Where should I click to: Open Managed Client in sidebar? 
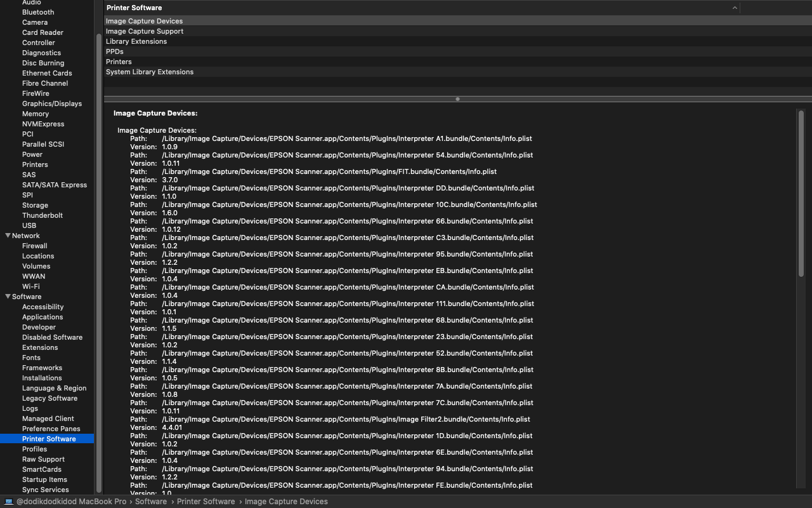pyautogui.click(x=48, y=418)
